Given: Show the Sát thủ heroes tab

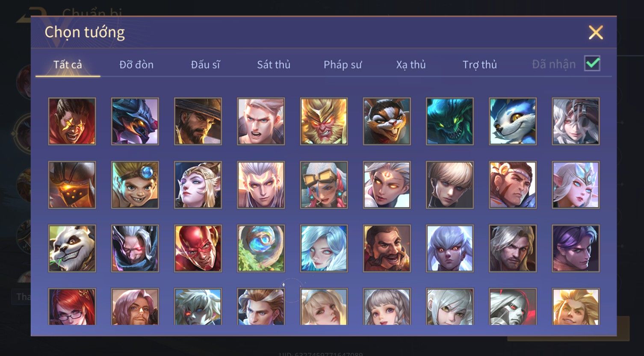Looking at the screenshot, I should 274,65.
